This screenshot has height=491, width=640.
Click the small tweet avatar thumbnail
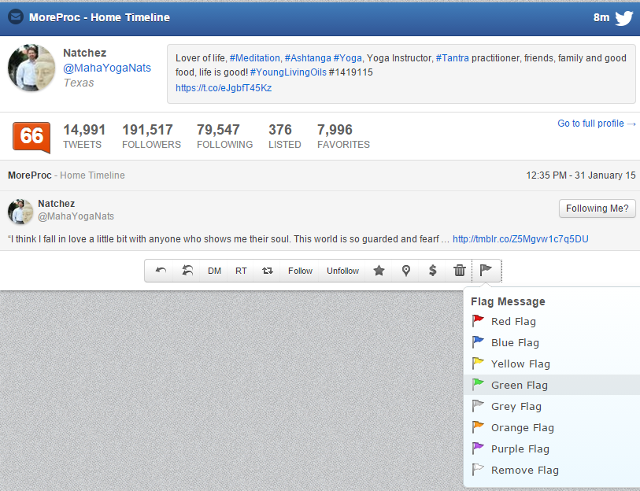coord(20,211)
